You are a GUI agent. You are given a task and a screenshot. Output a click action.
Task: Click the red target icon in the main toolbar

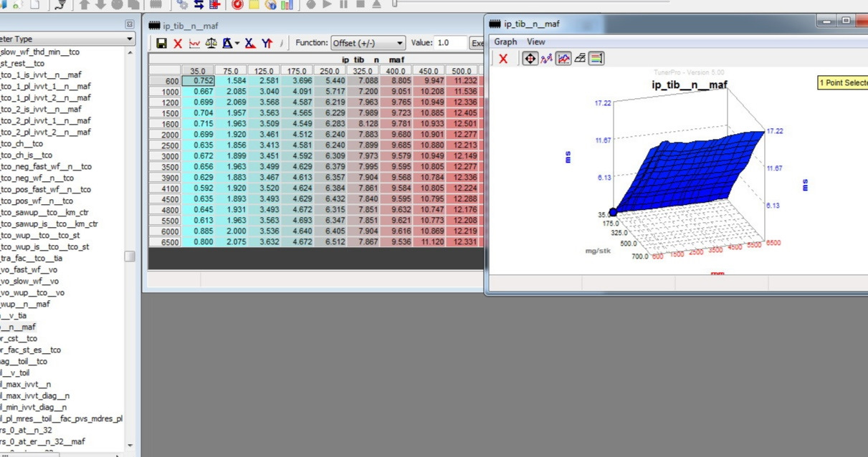point(237,4)
